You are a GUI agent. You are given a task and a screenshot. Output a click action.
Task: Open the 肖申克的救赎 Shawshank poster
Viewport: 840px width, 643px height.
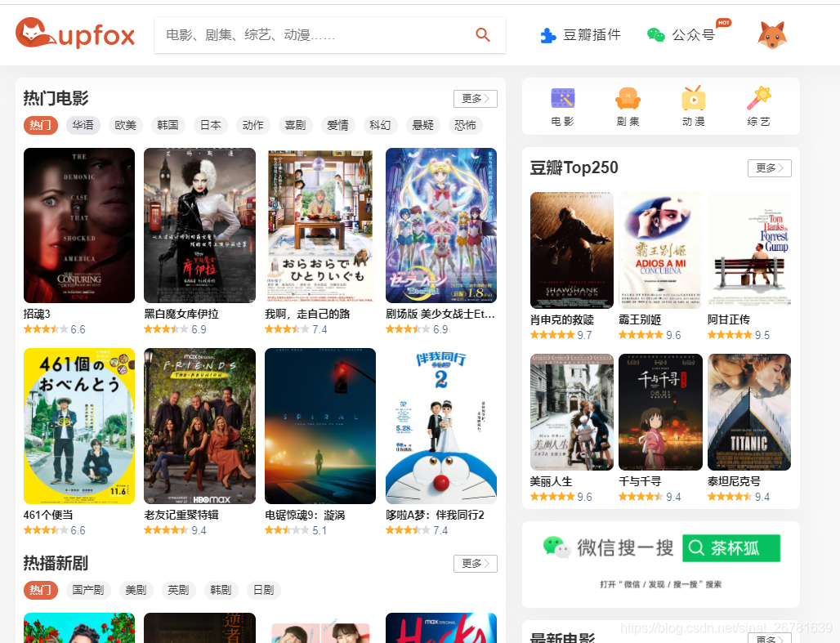pyautogui.click(x=572, y=250)
